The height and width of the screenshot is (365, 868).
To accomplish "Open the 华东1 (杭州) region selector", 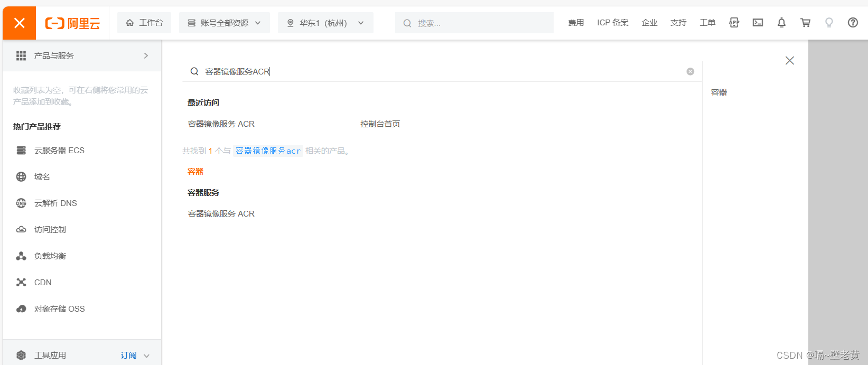I will point(325,23).
